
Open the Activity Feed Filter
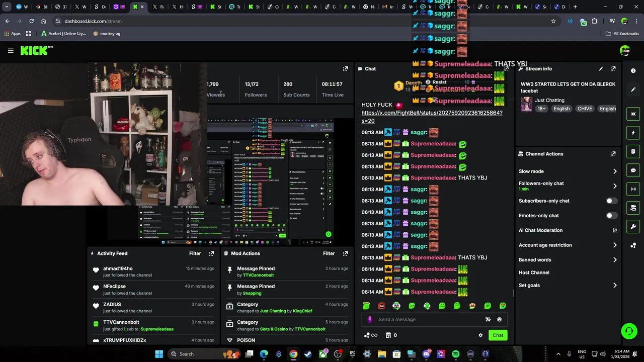195,253
